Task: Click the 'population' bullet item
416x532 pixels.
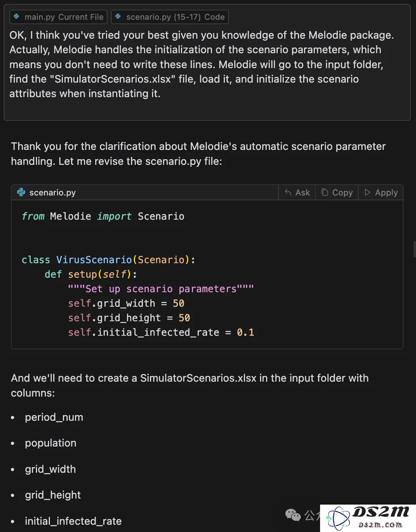Action: pos(50,443)
